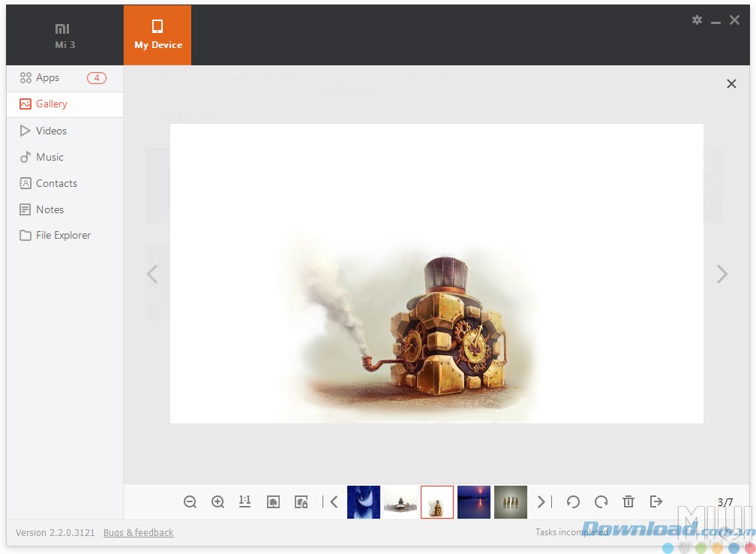Select the blue moon thumbnail
This screenshot has height=554, width=756.
(x=364, y=502)
